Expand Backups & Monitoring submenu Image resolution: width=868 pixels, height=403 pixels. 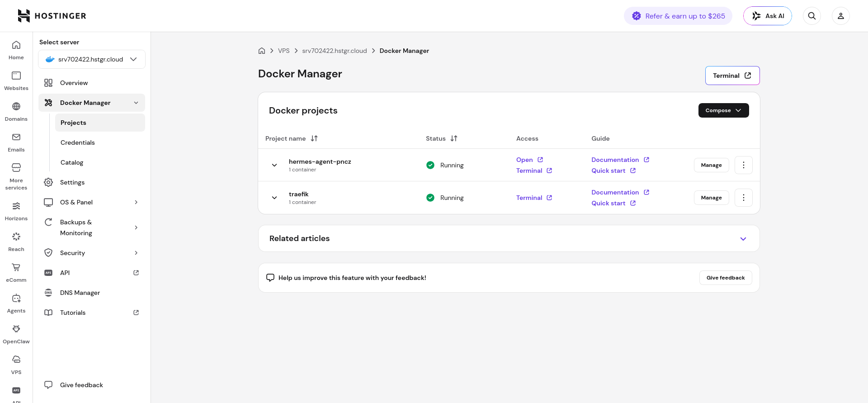tap(136, 228)
